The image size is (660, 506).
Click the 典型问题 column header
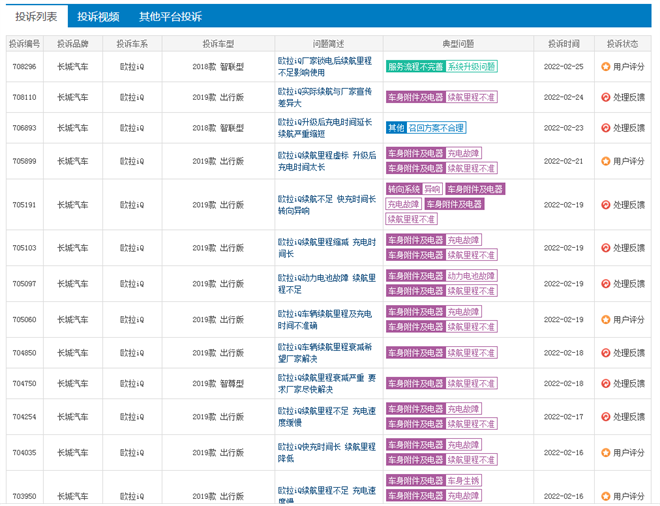458,44
